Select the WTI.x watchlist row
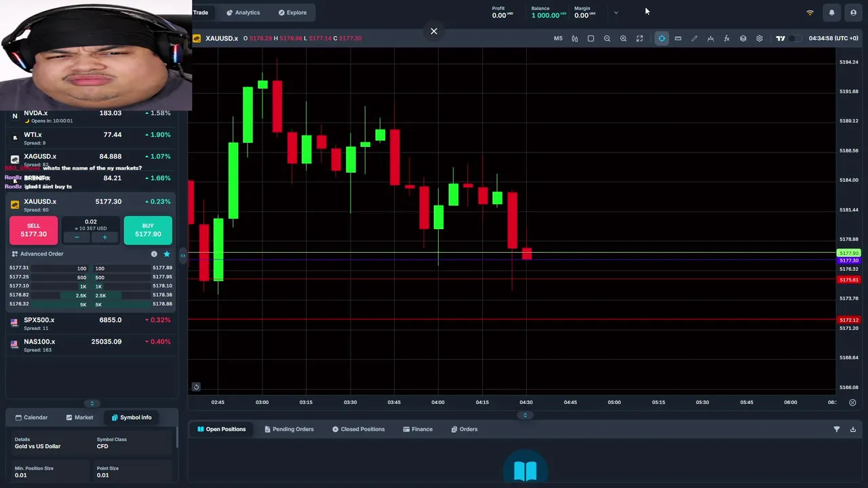 pyautogui.click(x=91, y=138)
